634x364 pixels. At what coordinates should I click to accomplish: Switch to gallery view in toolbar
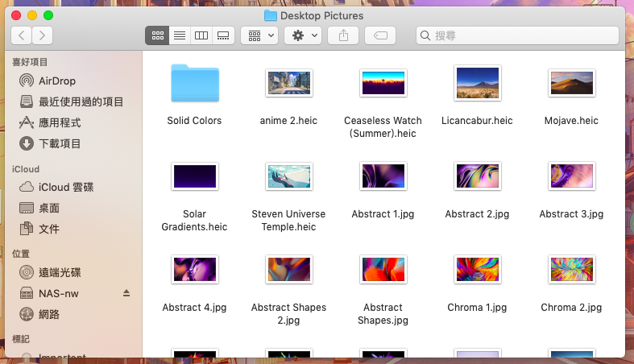tap(224, 35)
